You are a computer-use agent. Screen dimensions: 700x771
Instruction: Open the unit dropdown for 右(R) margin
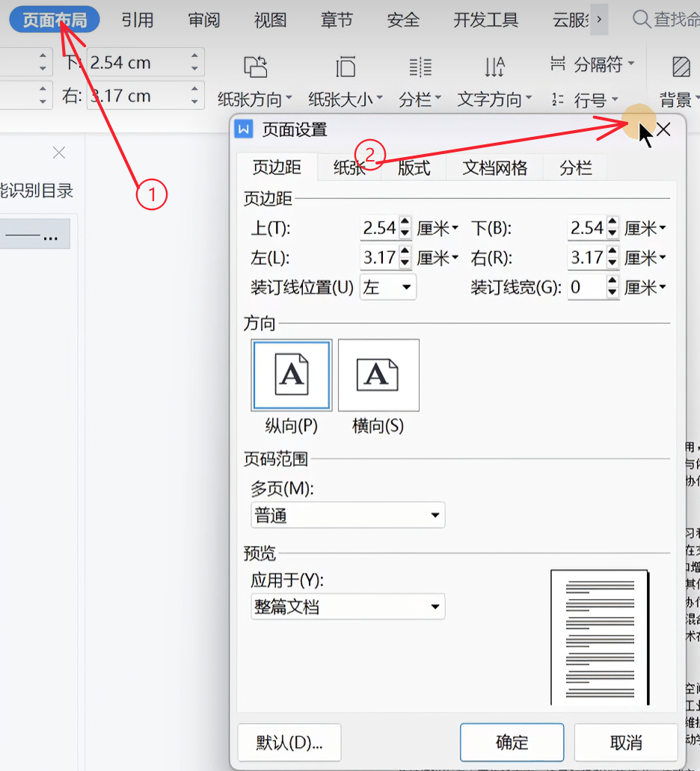point(645,258)
